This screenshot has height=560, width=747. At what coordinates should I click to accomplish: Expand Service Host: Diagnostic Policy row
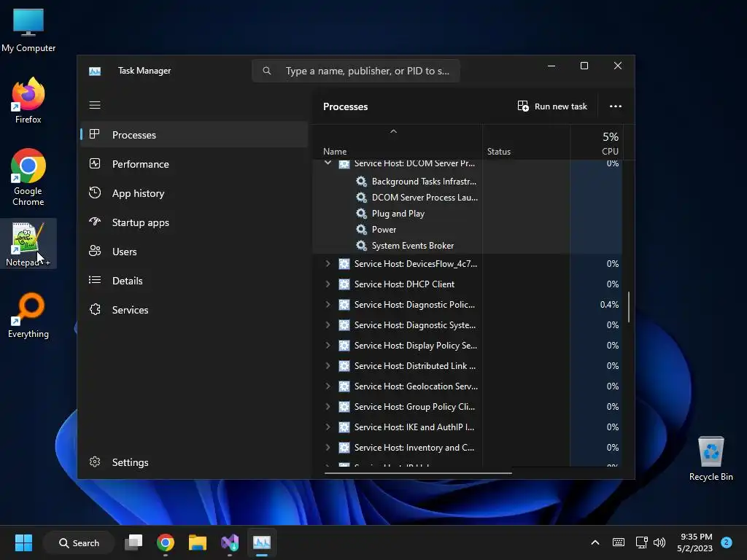[328, 304]
